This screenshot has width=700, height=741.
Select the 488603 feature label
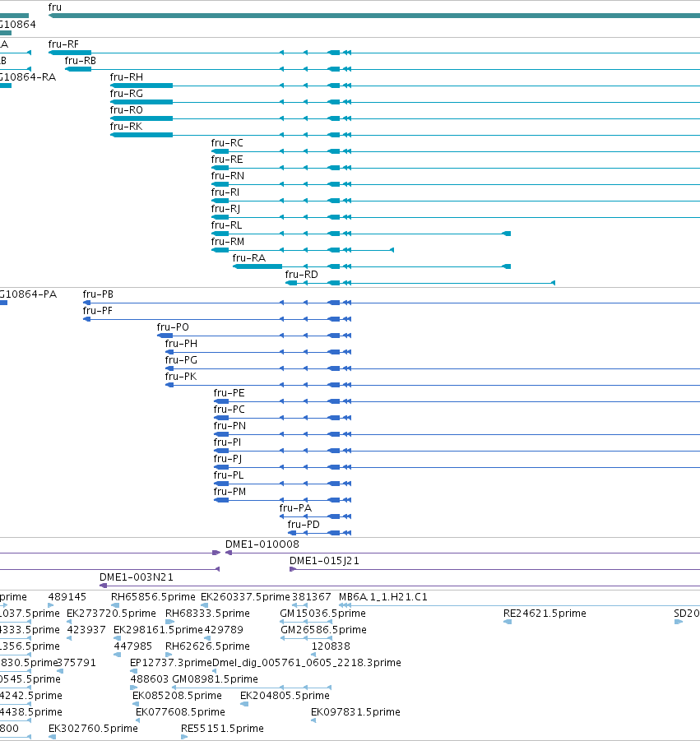[150, 679]
